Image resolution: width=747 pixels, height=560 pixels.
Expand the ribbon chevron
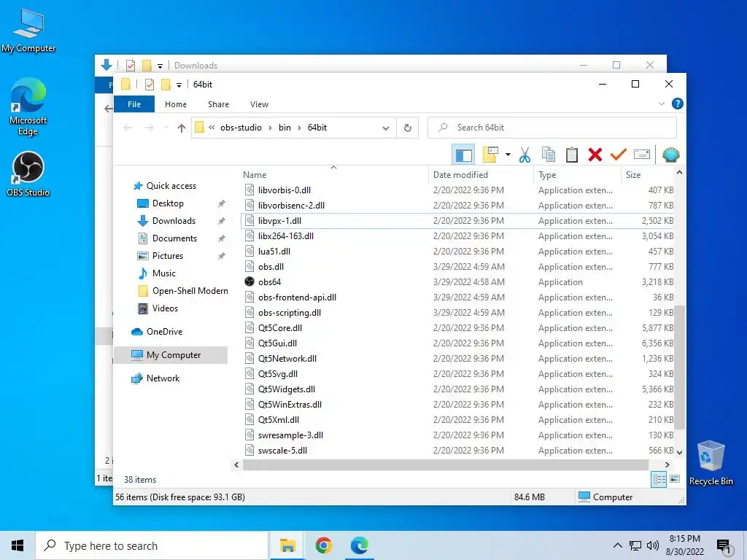point(661,104)
